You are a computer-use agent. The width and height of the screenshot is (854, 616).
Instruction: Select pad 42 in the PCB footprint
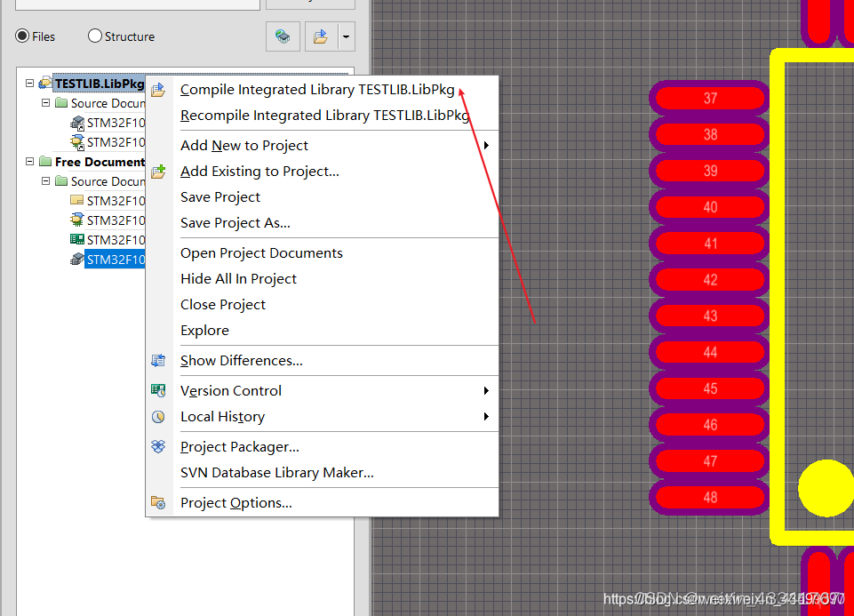pos(710,280)
